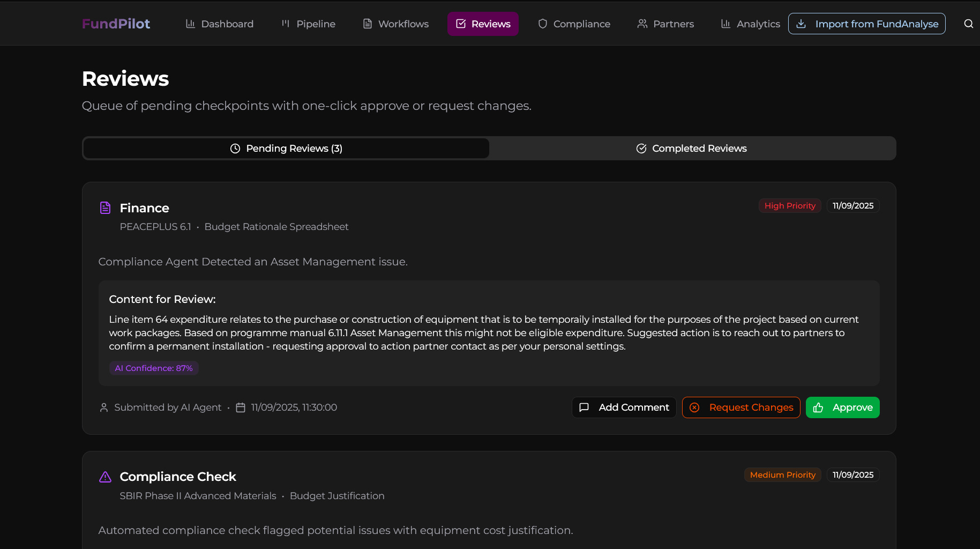Click the Compliance Check warning triangle icon
The height and width of the screenshot is (549, 980).
[106, 477]
